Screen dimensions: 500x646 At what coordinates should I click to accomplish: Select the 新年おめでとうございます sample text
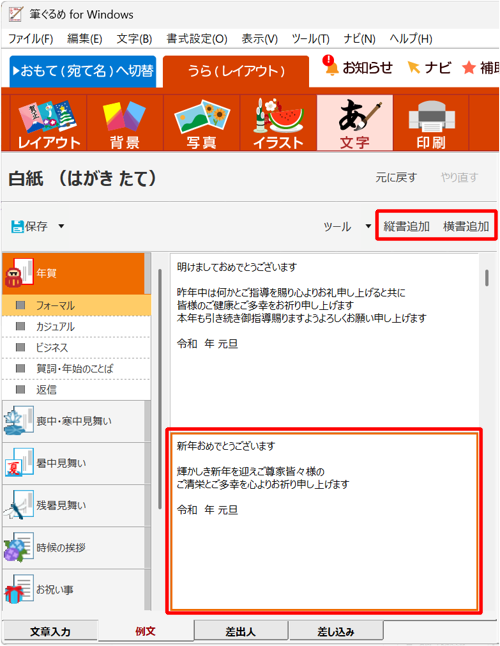[x=325, y=521]
